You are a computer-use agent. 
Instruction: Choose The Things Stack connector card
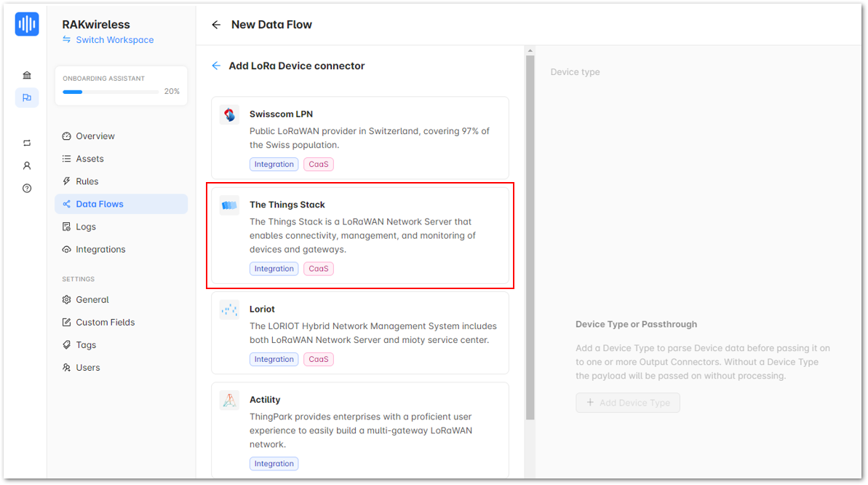click(x=360, y=235)
